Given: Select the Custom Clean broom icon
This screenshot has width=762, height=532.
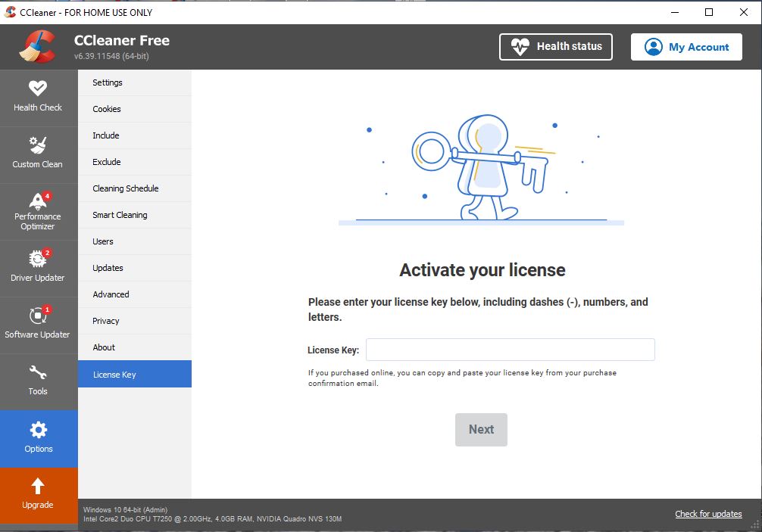Looking at the screenshot, I should pos(38,145).
